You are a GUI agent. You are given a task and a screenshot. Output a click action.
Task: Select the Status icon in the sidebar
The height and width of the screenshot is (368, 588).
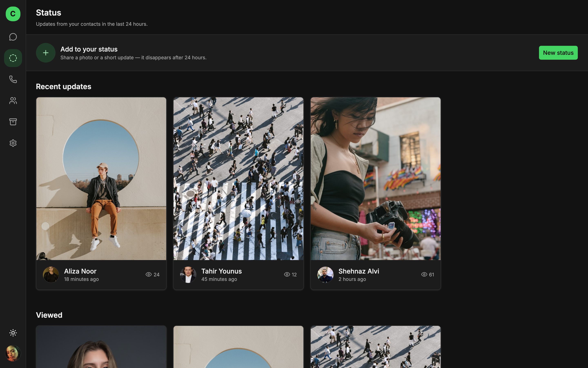13,58
